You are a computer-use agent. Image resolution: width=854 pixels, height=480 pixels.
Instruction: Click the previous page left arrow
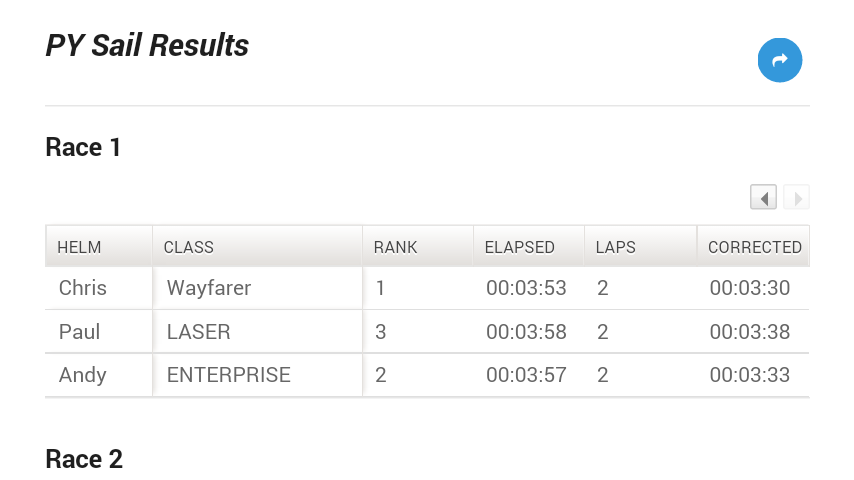(764, 198)
